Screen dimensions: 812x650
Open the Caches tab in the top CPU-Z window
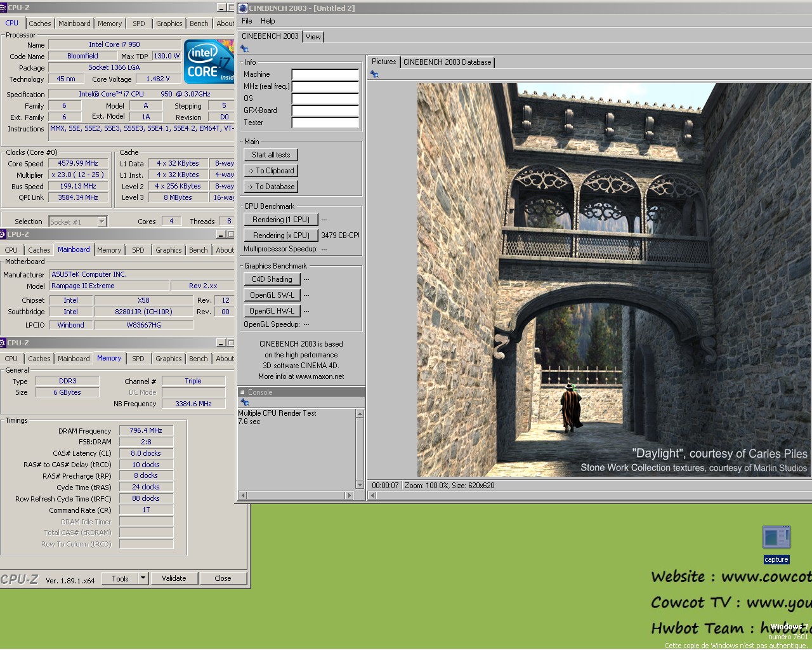[40, 23]
